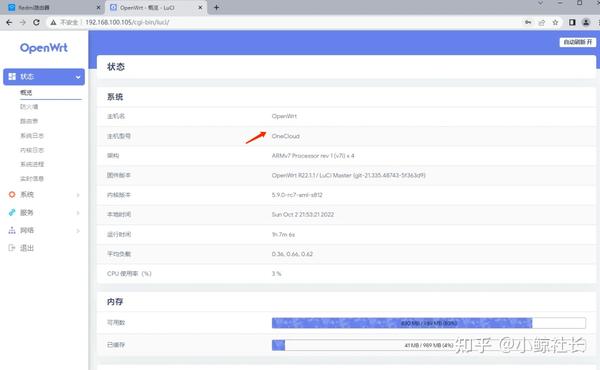600x370 pixels.
Task: Close the Redmi router tab
Action: tap(98, 7)
